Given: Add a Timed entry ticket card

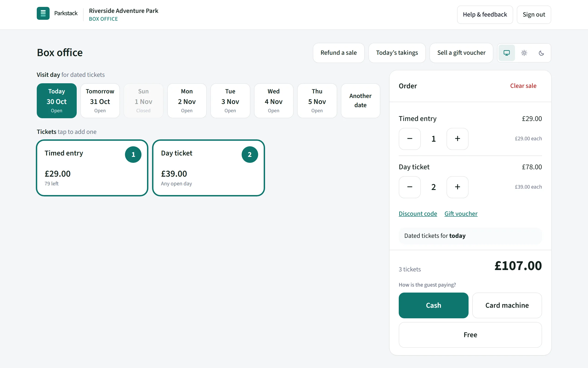Looking at the screenshot, I should tap(92, 168).
